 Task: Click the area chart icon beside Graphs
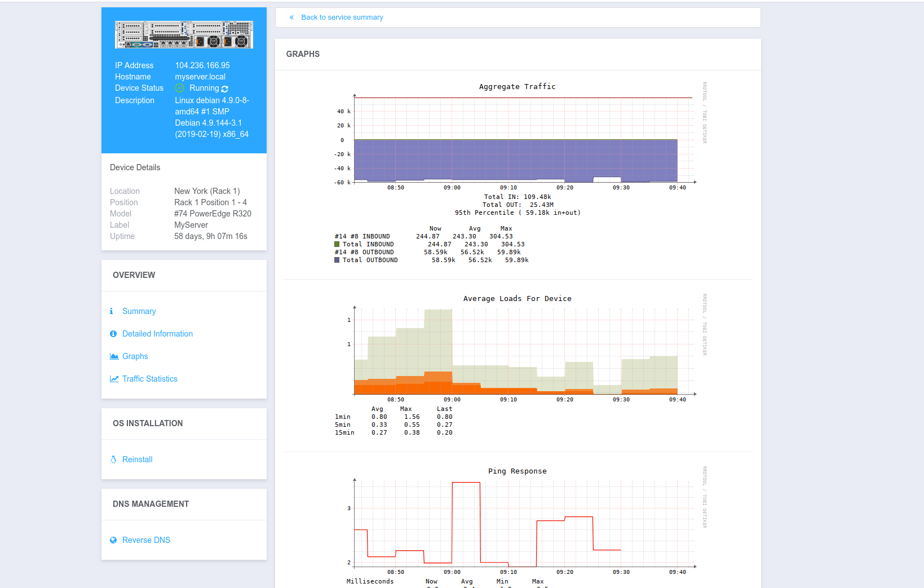(114, 356)
